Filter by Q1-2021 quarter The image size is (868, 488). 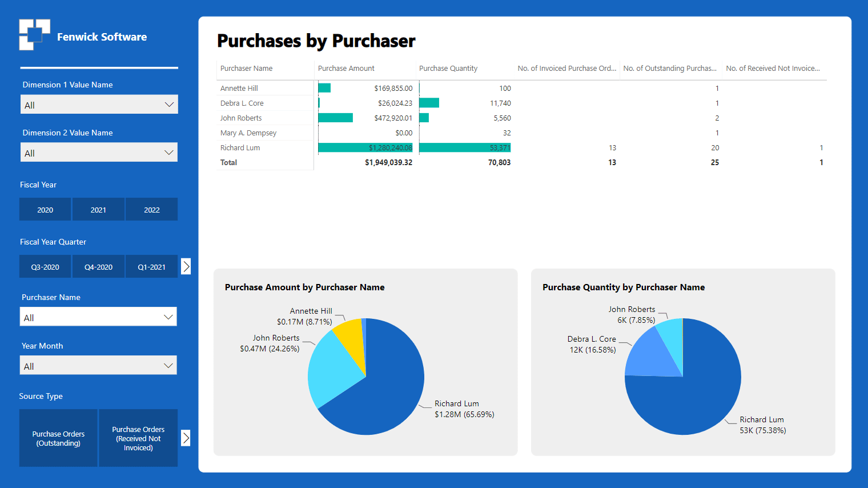click(x=151, y=267)
